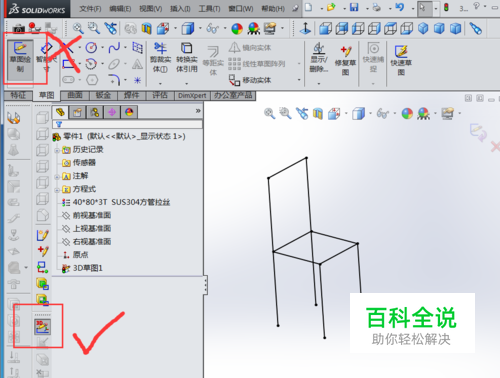This screenshot has height=378, width=500.
Task: Expand the 注解 tree node
Action: (x=57, y=177)
